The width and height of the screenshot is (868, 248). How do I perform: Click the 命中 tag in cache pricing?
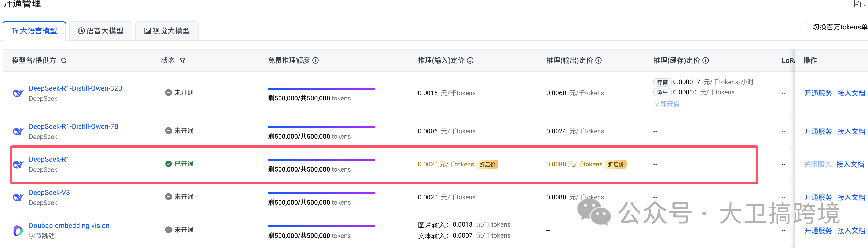[662, 92]
